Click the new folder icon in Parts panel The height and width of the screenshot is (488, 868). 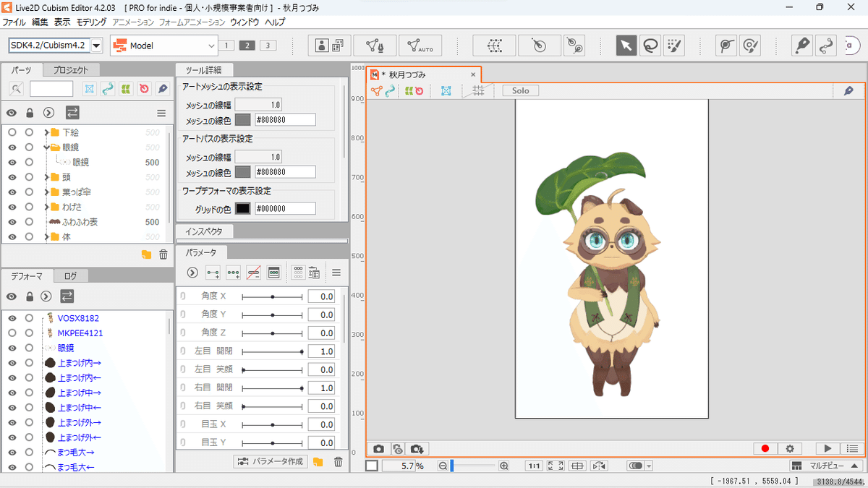click(x=146, y=254)
